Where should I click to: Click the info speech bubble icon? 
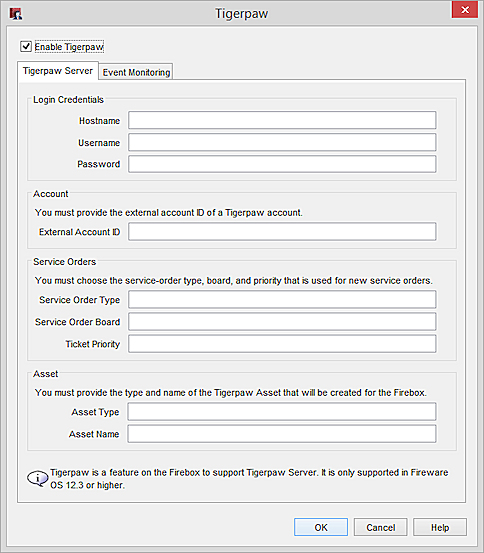pos(37,479)
